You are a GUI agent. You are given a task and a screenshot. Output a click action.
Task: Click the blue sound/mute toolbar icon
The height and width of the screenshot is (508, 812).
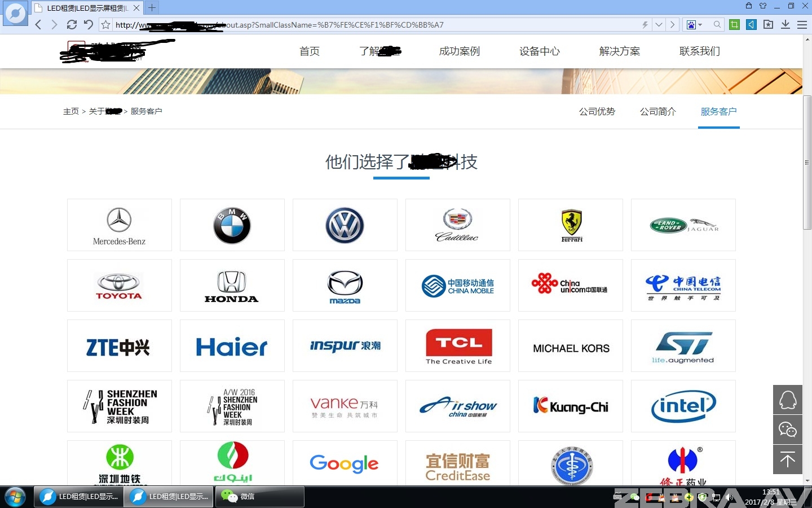point(751,24)
